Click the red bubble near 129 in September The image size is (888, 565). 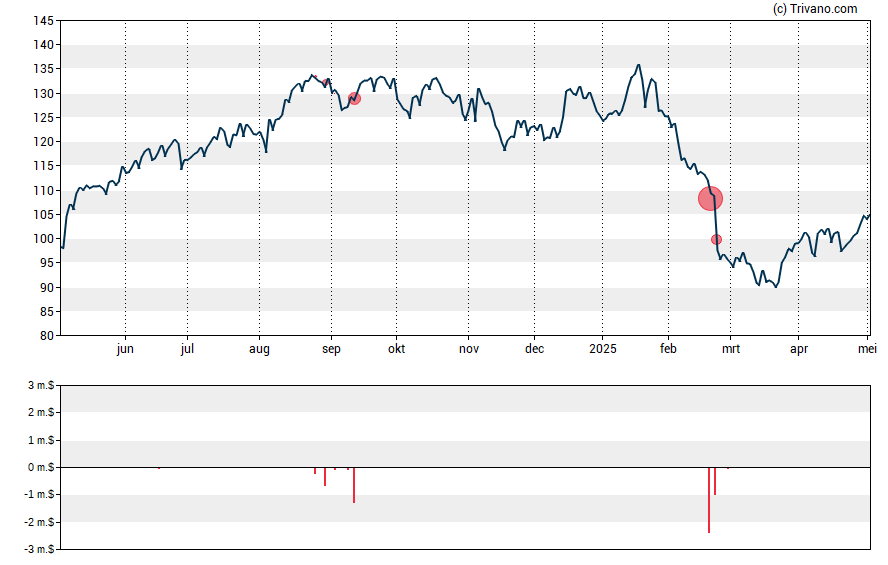click(355, 99)
